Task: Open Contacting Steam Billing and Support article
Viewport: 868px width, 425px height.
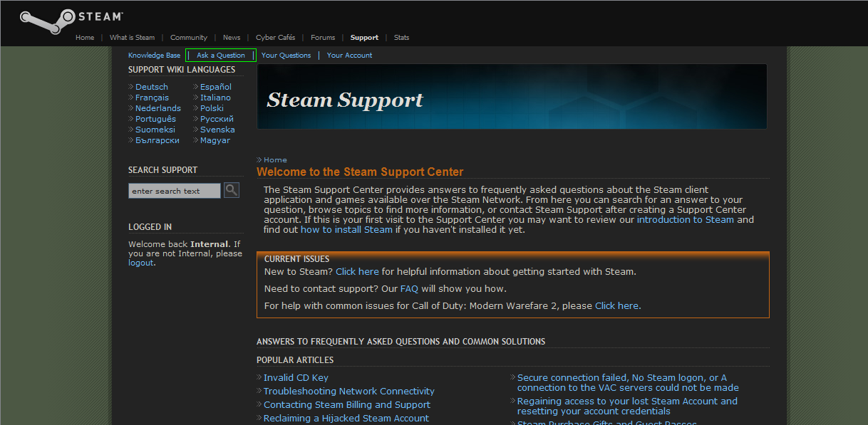Action: coord(347,405)
